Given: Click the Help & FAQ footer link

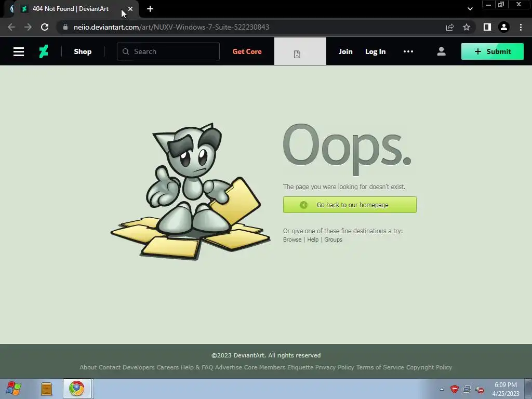Looking at the screenshot, I should 197,367.
